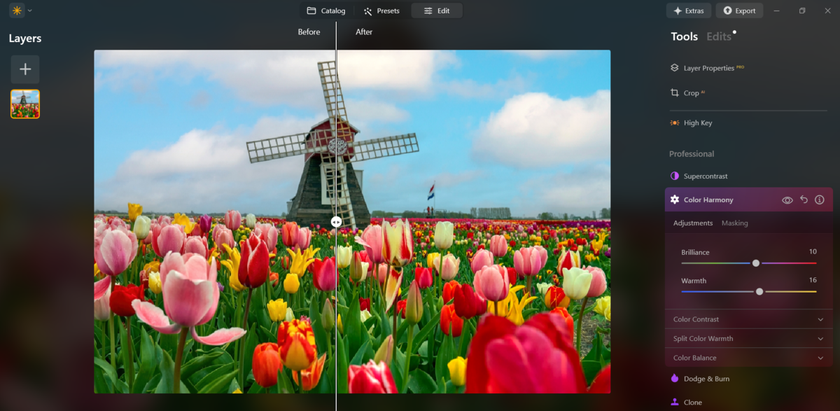Screen dimensions: 840x411
Task: Open the Extras button
Action: pos(688,11)
